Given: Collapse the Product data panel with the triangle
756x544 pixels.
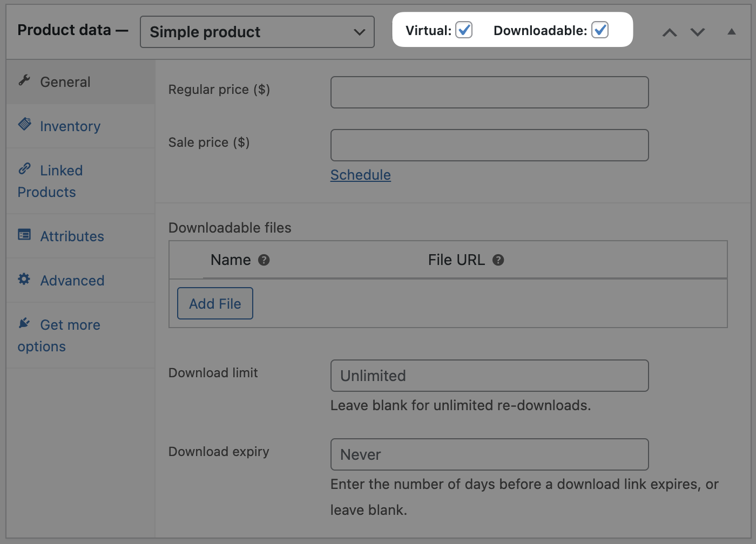Looking at the screenshot, I should point(732,32).
